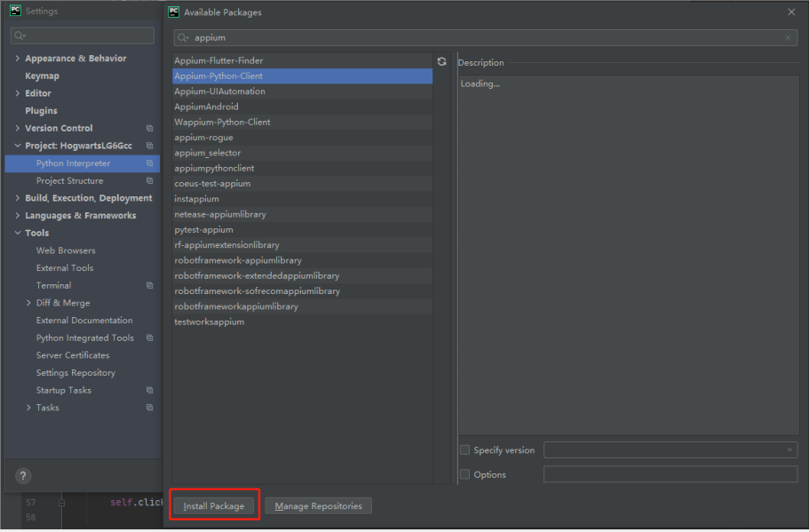Open Terminal settings page
Image resolution: width=809 pixels, height=532 pixels.
point(53,285)
